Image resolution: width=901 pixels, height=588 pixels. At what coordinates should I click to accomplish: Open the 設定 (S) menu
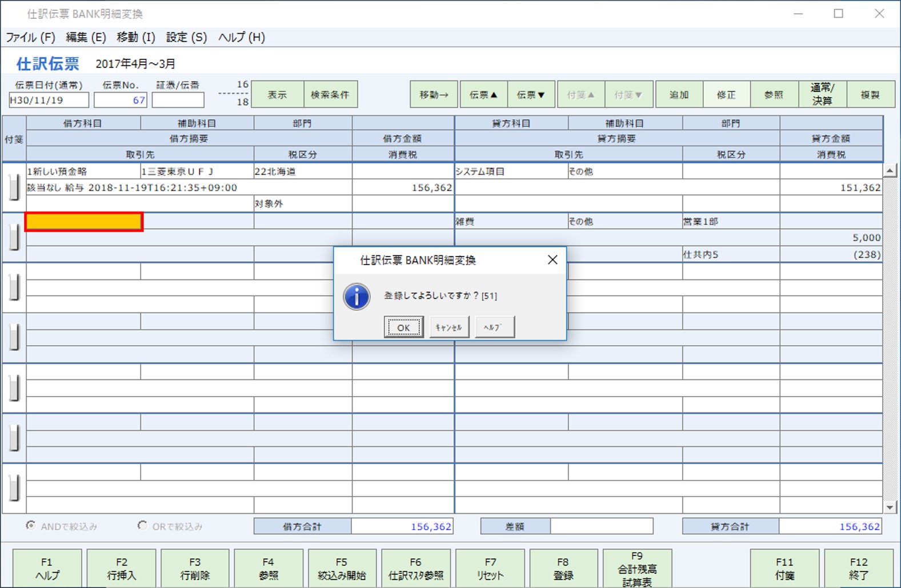(186, 37)
